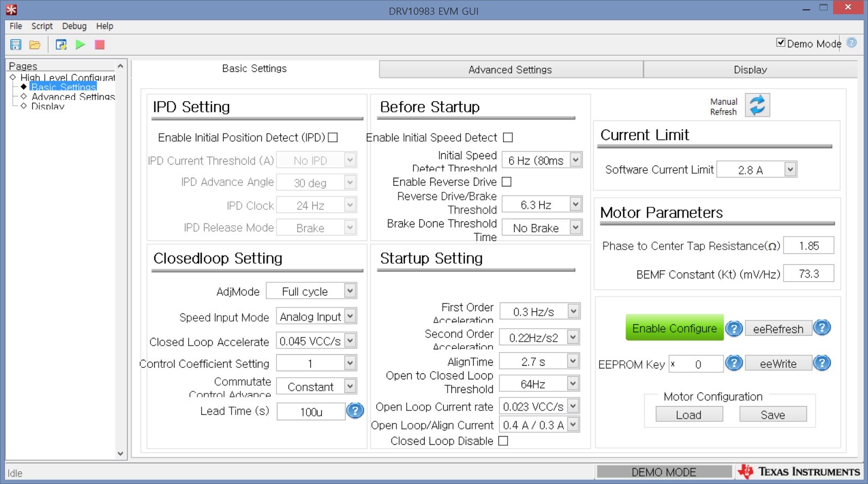Open help icon beside EEPROM Key field
This screenshot has width=868, height=484.
[x=734, y=362]
